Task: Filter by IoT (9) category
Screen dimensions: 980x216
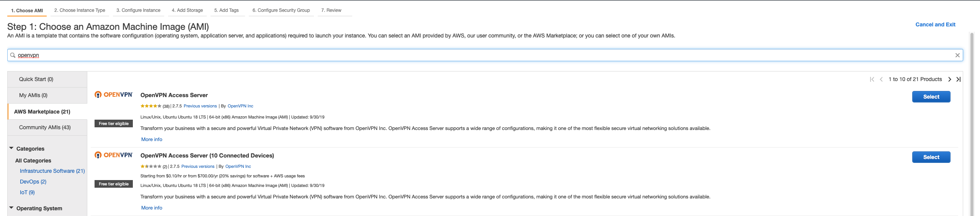Action: [27, 192]
